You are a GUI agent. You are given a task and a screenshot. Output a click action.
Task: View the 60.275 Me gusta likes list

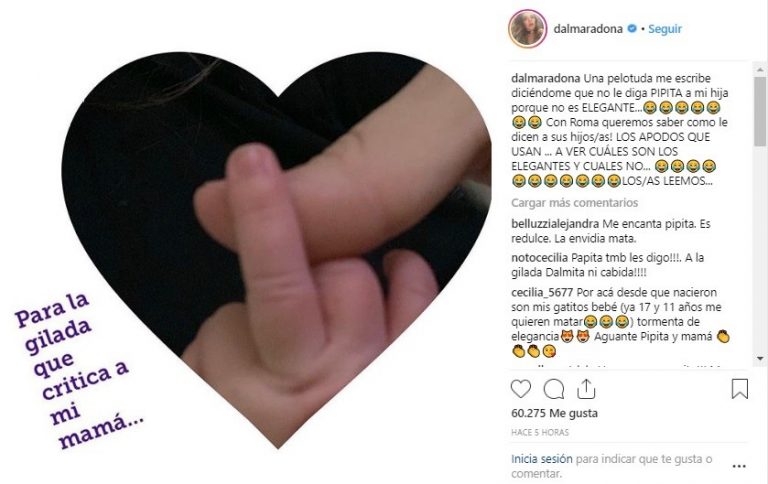554,413
